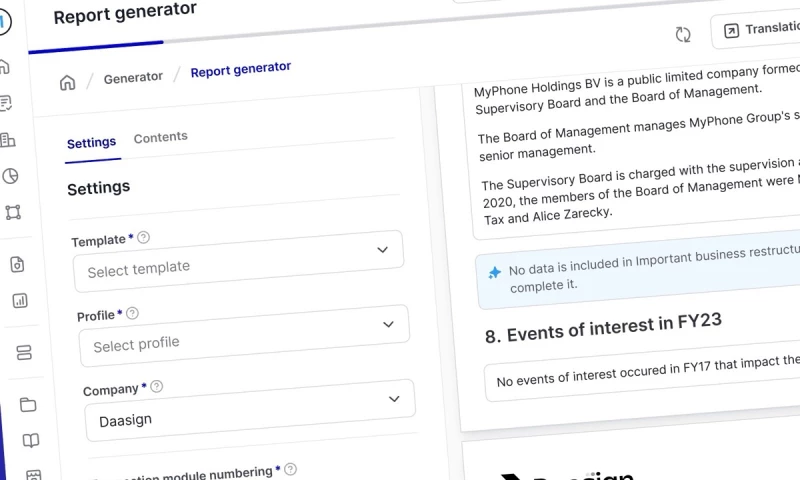Click the 'No data is included' notice
The width and height of the screenshot is (800, 480).
click(x=639, y=271)
